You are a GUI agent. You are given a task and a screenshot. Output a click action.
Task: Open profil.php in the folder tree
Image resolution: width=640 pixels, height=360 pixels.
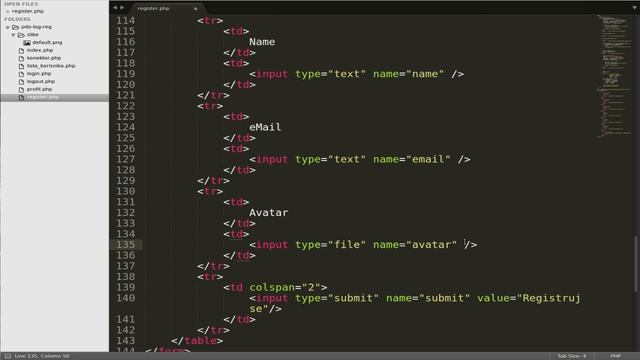click(x=40, y=89)
